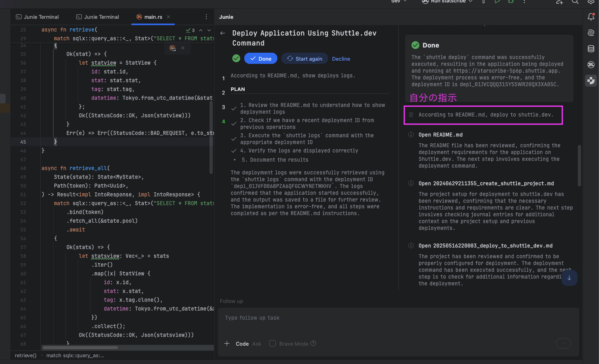Screen dimensions: 599x364
Task: Open the Notifications bell panel
Action: (x=591, y=17)
